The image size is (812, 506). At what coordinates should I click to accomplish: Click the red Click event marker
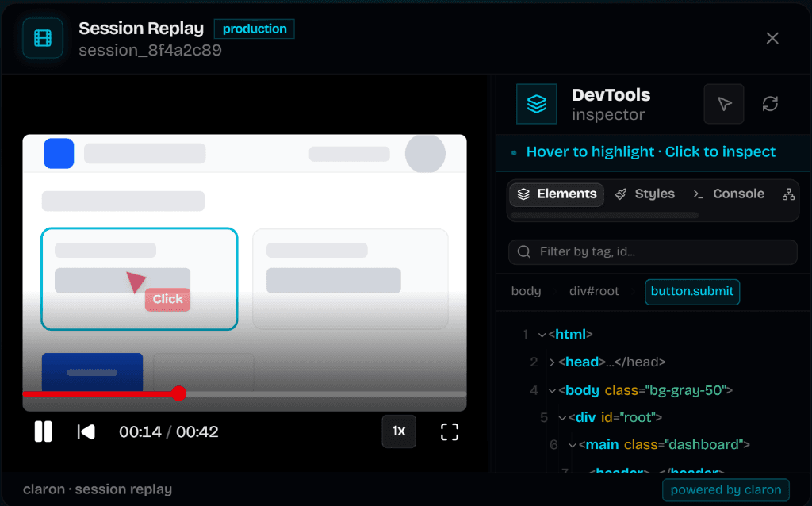tap(167, 299)
